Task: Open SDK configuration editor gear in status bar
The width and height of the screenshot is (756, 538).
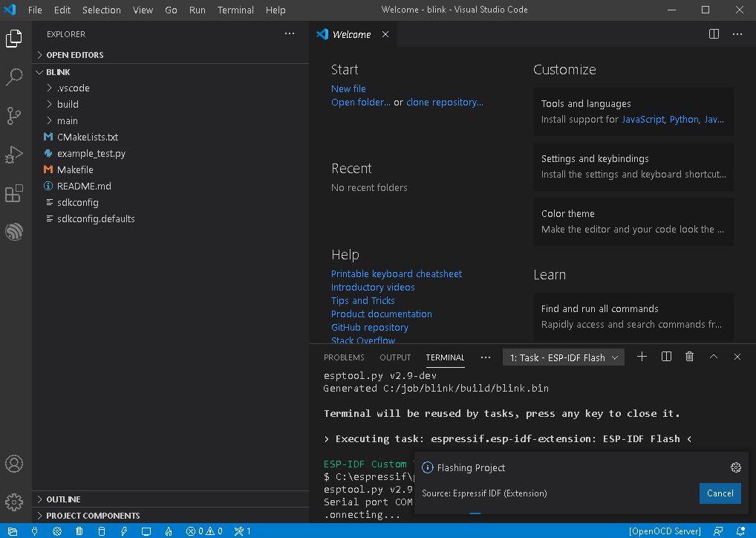Action: click(x=57, y=531)
